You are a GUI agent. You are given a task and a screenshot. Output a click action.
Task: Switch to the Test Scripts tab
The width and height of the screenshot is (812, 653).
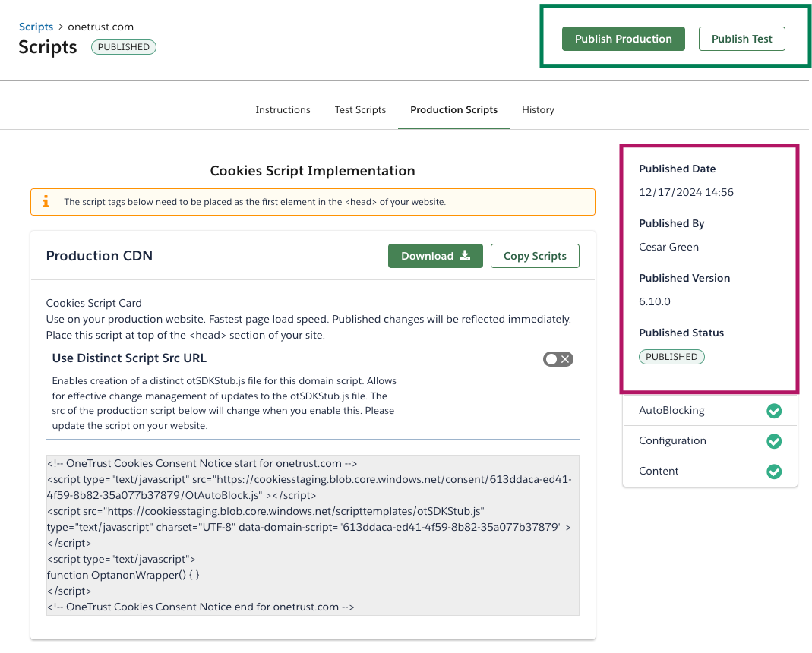point(360,110)
